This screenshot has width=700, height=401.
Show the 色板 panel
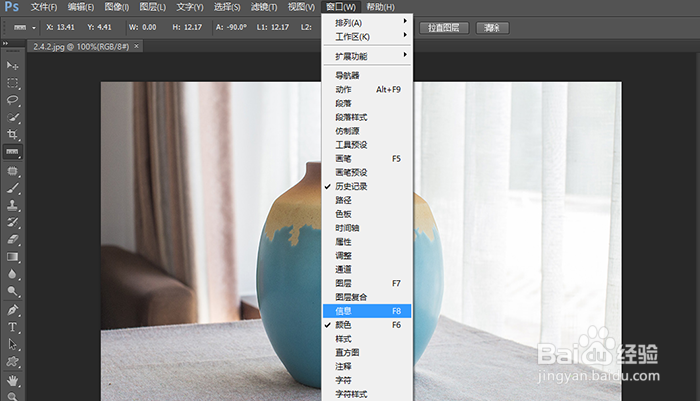pos(367,214)
